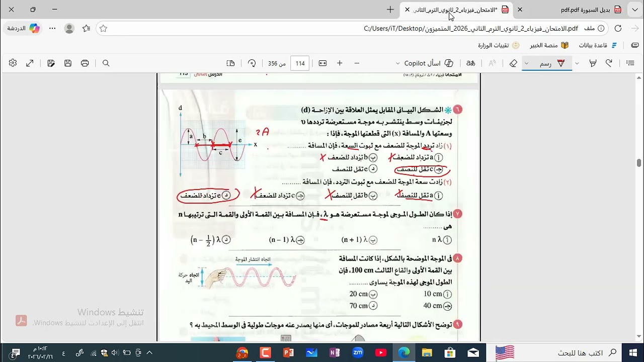Open Mail from the taskbar

(x=473, y=352)
